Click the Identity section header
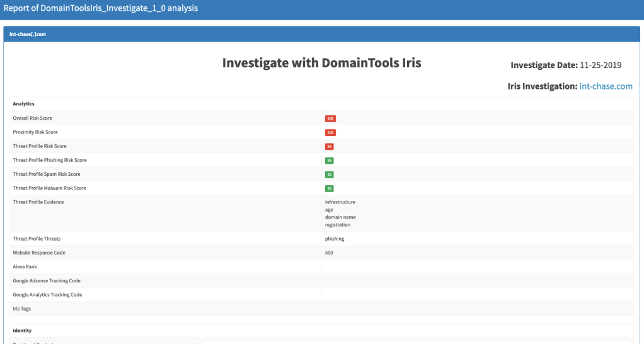 (x=22, y=330)
